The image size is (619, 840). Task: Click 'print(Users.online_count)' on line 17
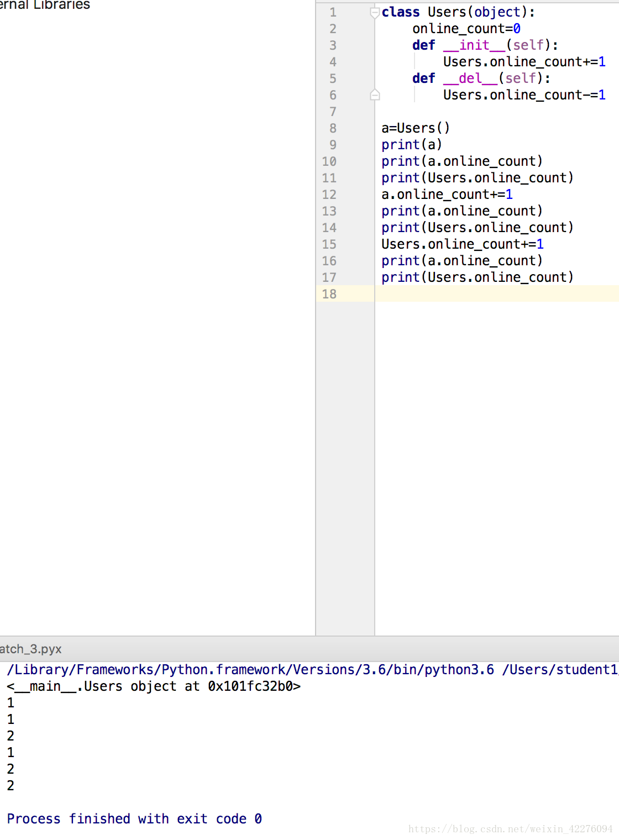(478, 277)
